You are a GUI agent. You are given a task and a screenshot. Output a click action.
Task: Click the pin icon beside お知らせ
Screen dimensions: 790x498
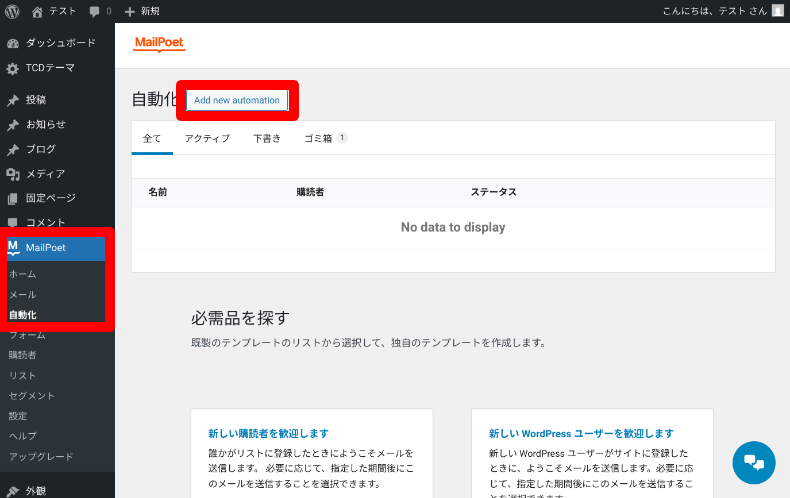(x=13, y=125)
